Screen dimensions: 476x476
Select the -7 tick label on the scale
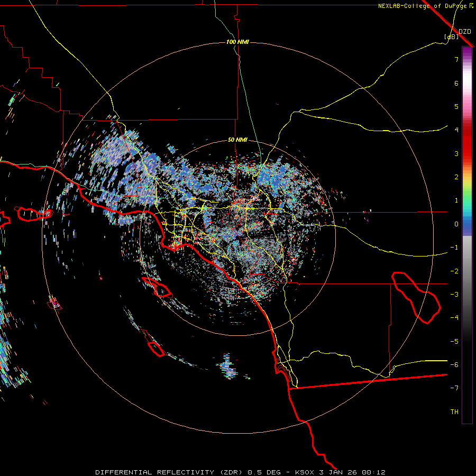click(x=454, y=388)
